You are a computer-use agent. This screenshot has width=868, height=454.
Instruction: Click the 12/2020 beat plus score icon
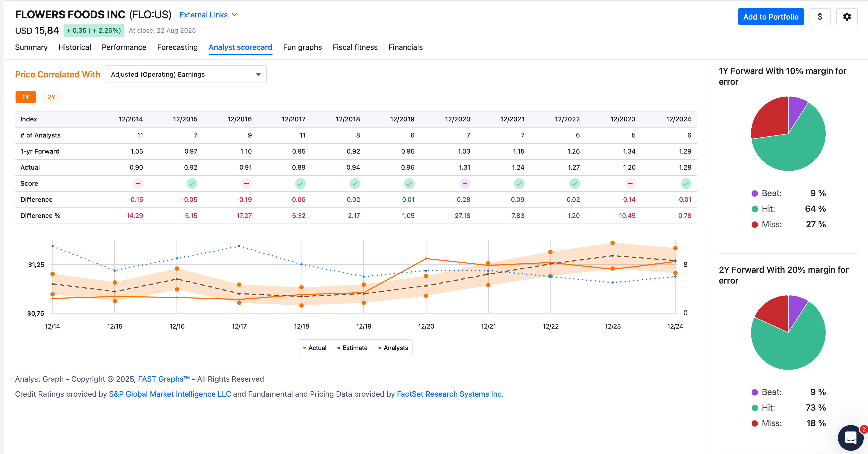[465, 184]
